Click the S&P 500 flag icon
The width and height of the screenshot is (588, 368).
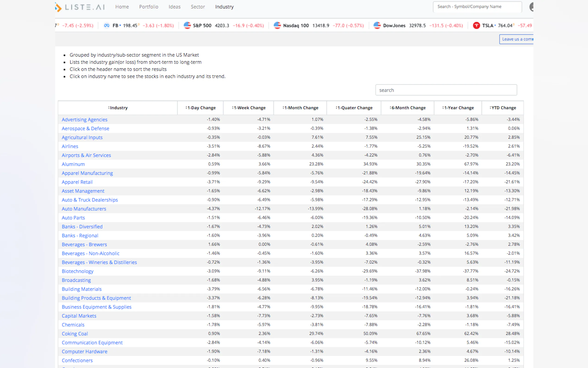pos(187,25)
